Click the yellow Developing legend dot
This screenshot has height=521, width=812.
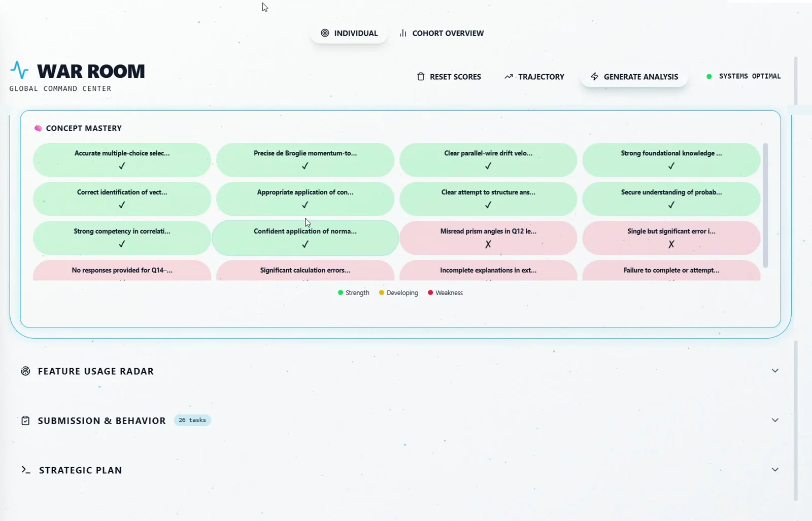[382, 292]
